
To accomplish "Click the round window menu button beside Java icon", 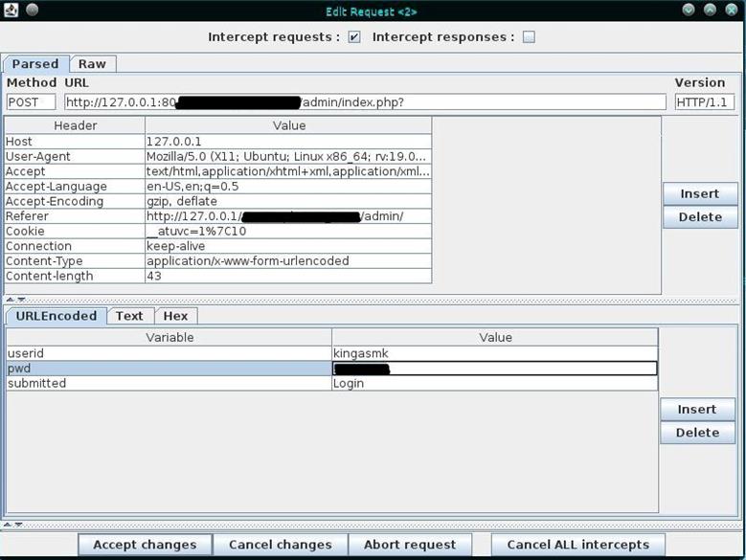I will coord(32,11).
